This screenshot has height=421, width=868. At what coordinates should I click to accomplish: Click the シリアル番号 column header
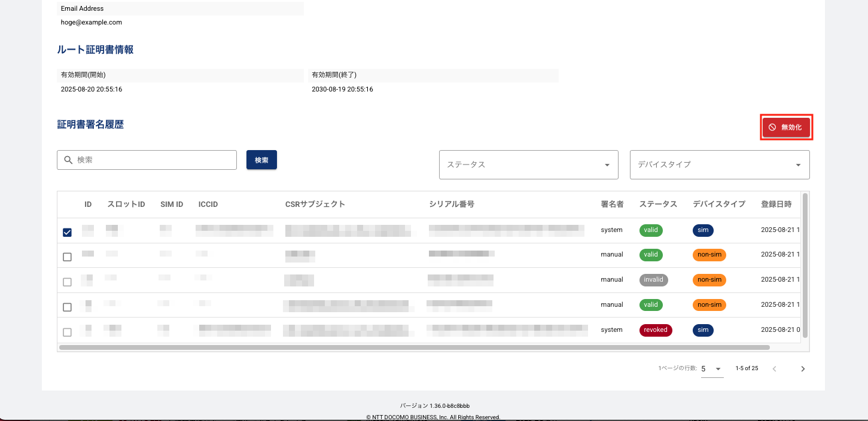[x=452, y=205]
